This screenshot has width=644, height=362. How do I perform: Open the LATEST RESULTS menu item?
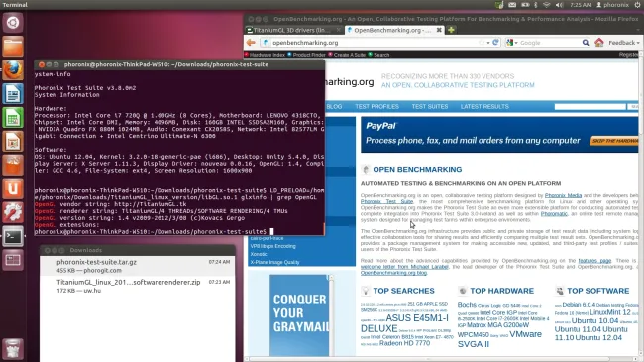484,106
